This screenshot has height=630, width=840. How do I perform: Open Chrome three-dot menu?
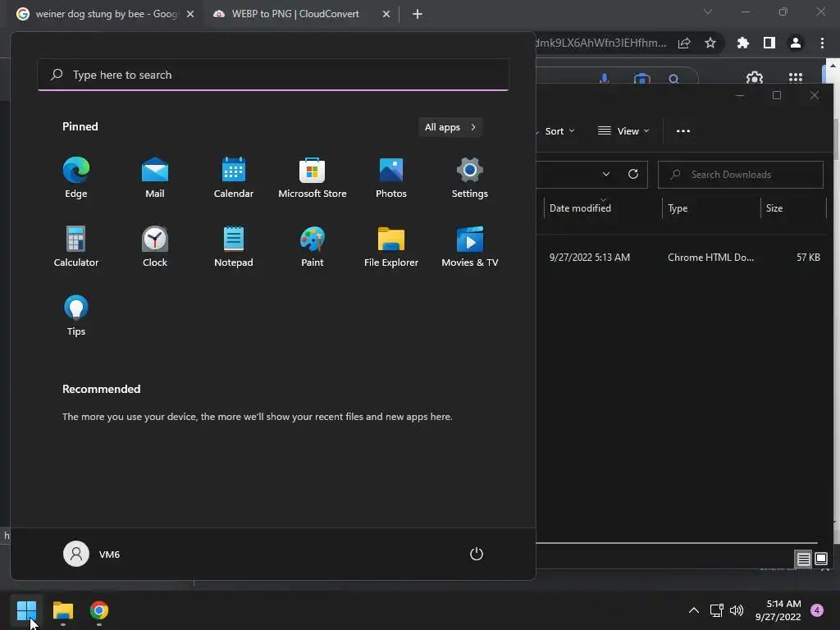click(x=822, y=43)
